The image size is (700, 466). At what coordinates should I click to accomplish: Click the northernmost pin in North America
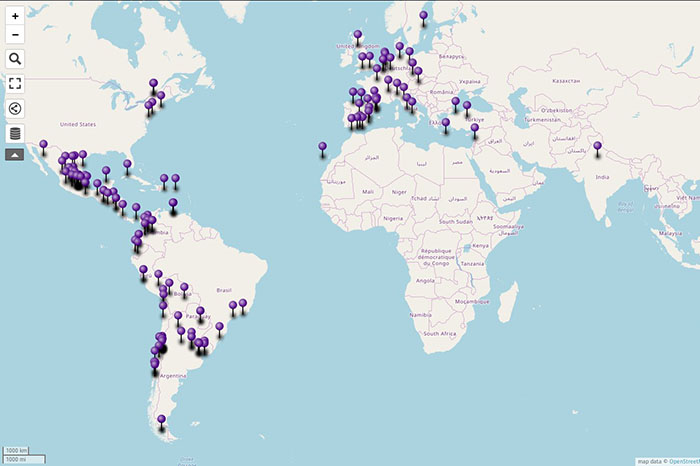153,84
